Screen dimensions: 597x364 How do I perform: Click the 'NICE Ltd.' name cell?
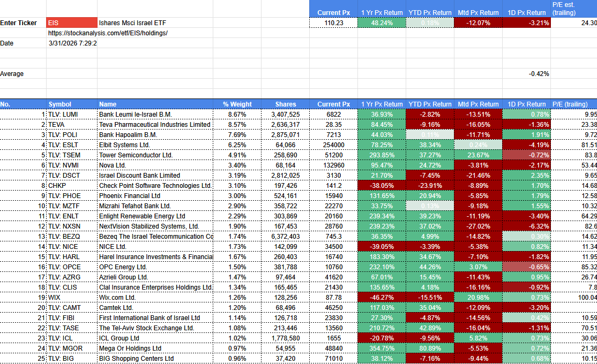pyautogui.click(x=155, y=246)
